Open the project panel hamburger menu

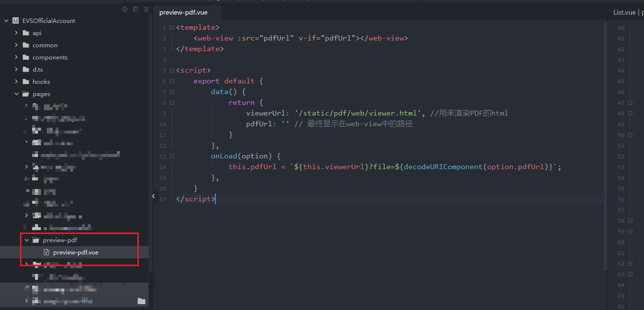[x=146, y=9]
